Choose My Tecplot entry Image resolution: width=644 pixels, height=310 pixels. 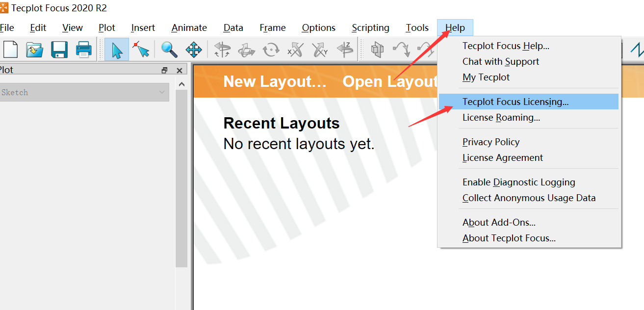pos(529,77)
